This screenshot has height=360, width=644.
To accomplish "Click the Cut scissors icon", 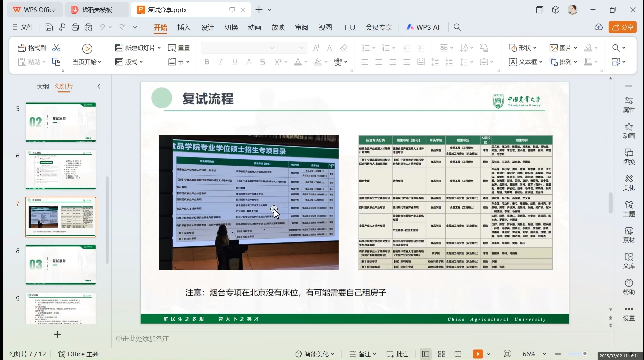I will pos(56,48).
